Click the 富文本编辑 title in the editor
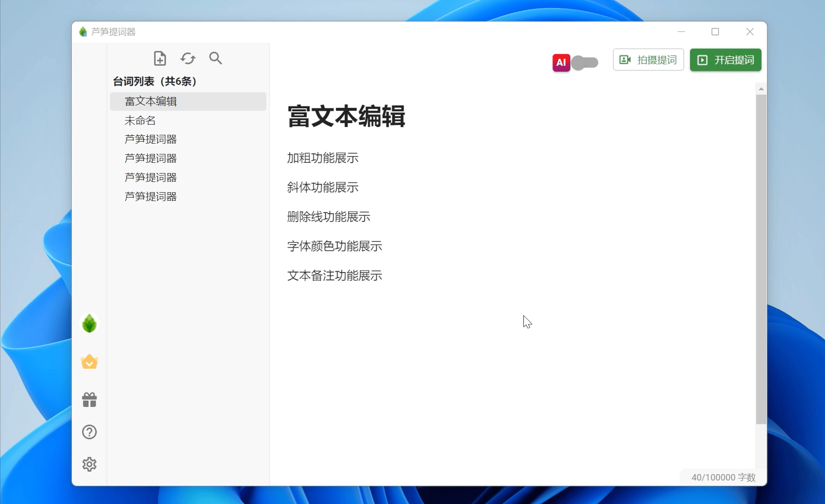This screenshot has width=825, height=504. click(346, 118)
